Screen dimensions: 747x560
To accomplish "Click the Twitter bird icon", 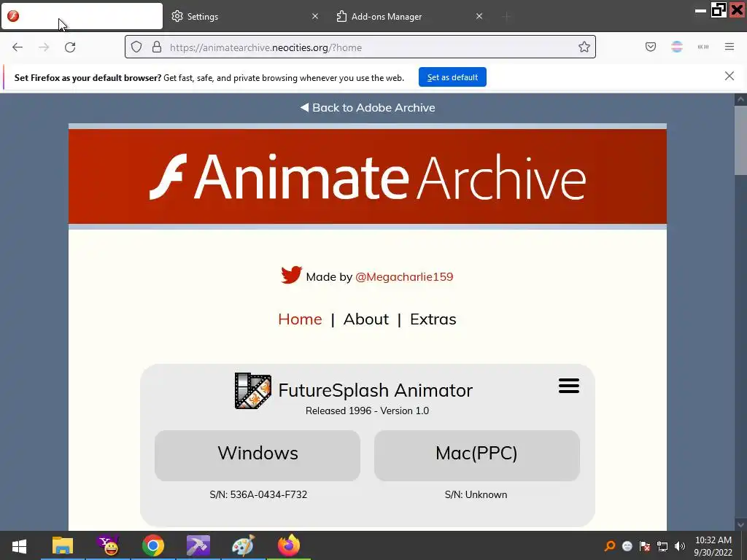I will coord(291,275).
